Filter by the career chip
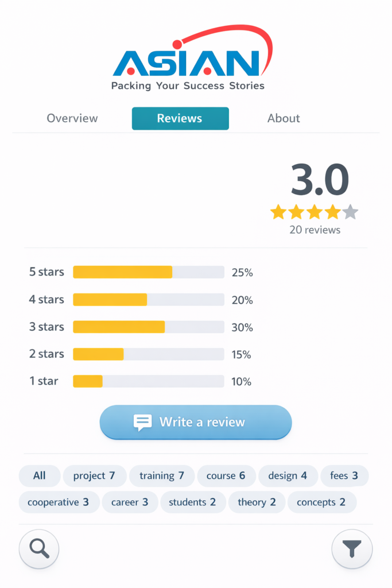The width and height of the screenshot is (392, 588). tap(129, 502)
